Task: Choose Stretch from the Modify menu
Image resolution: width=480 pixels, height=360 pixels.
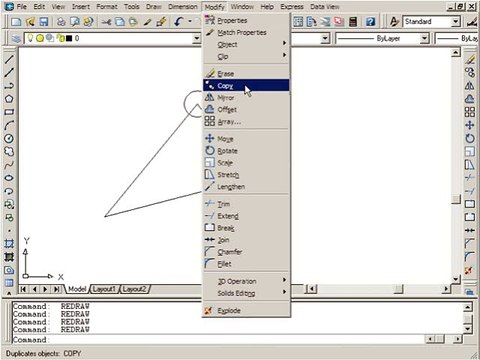Action: (246, 175)
